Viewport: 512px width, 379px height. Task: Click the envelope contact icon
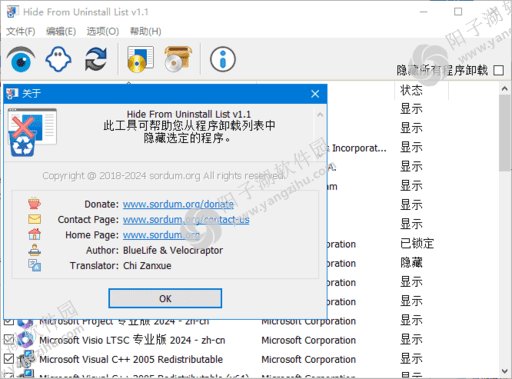tap(34, 219)
